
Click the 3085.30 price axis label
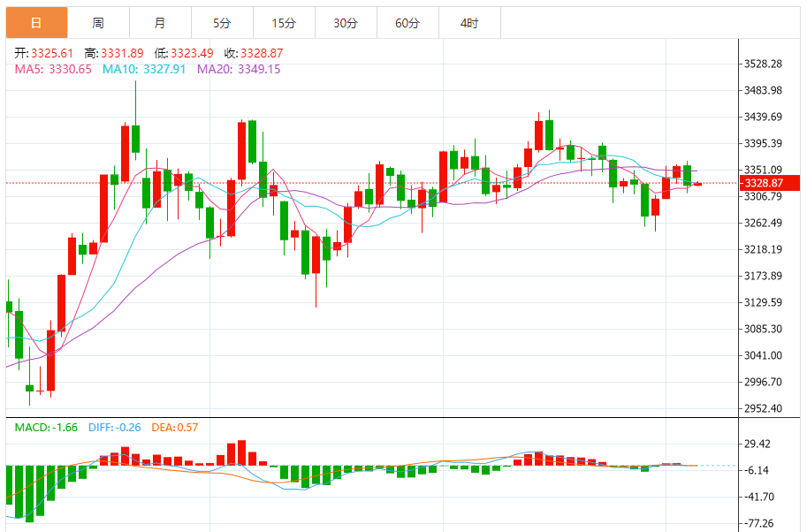point(763,329)
